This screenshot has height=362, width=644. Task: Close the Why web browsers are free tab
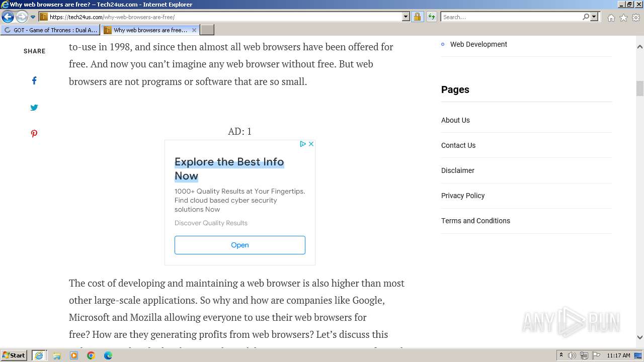click(194, 30)
